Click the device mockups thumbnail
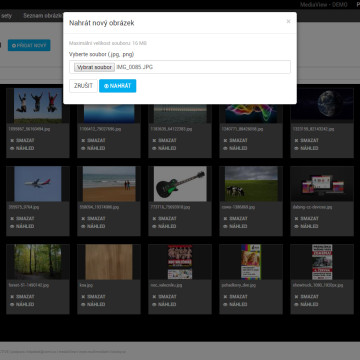This screenshot has height=360, width=360. [322, 184]
